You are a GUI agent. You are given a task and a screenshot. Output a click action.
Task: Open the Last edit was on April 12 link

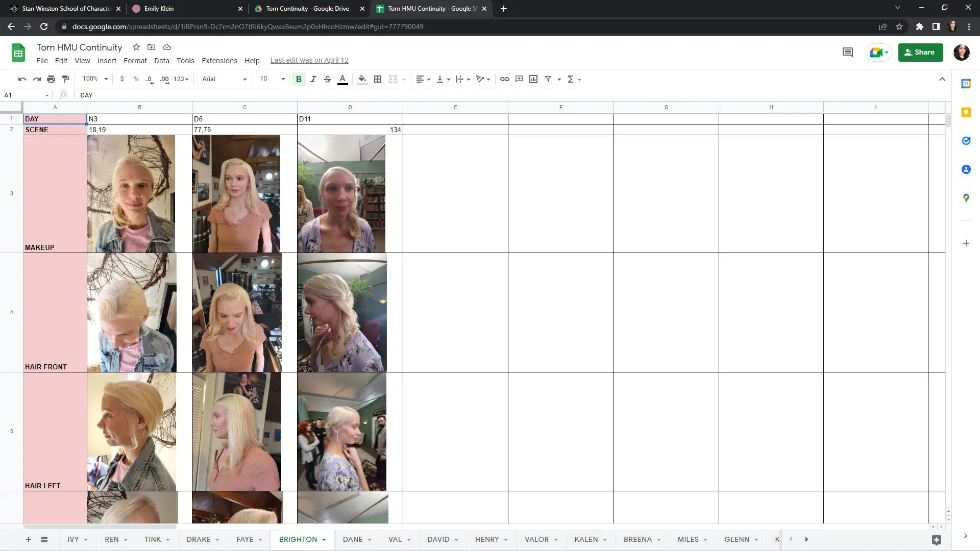coord(309,60)
